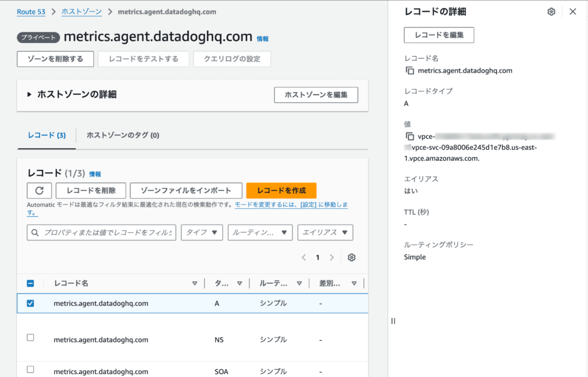Expand ホストゾーンの詳細 section
The image size is (588, 377).
pos(29,94)
